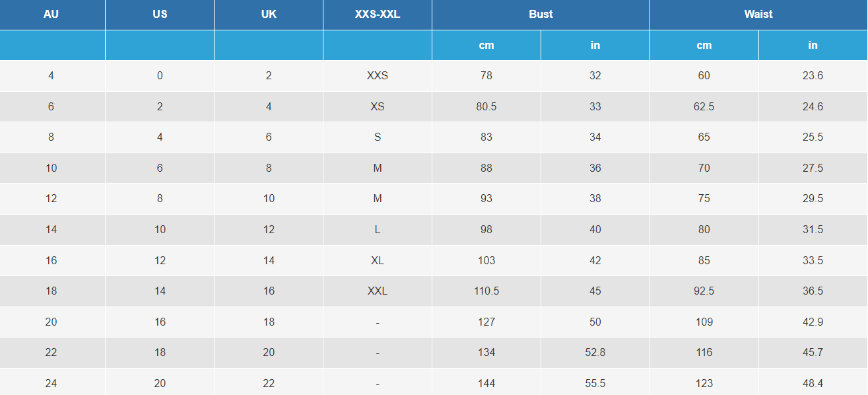Viewport: 868px width, 395px height.
Task: Select the 48.4 waist inches value
Action: pos(813,383)
